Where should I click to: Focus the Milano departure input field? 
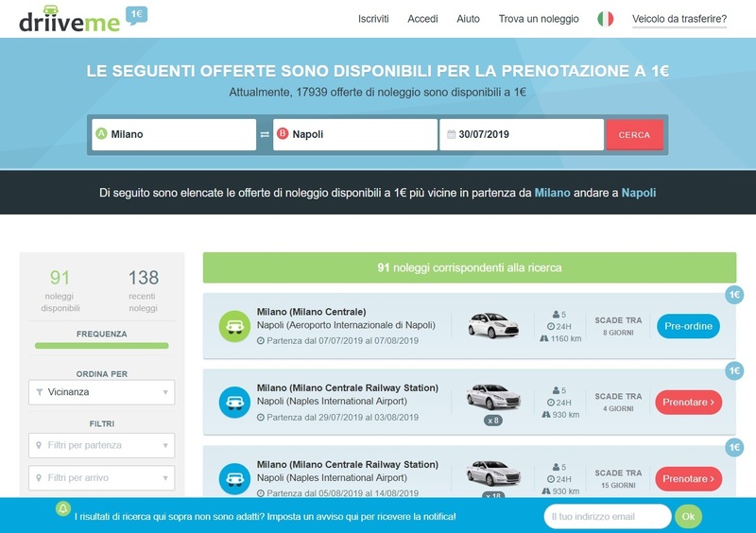[174, 134]
